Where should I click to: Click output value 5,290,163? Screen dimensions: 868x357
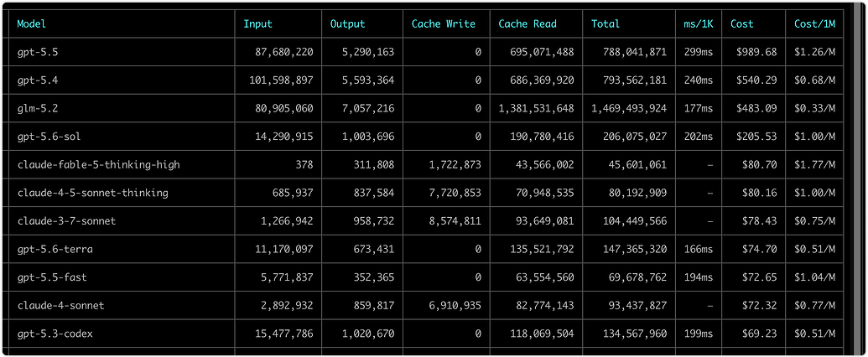pyautogui.click(x=368, y=52)
